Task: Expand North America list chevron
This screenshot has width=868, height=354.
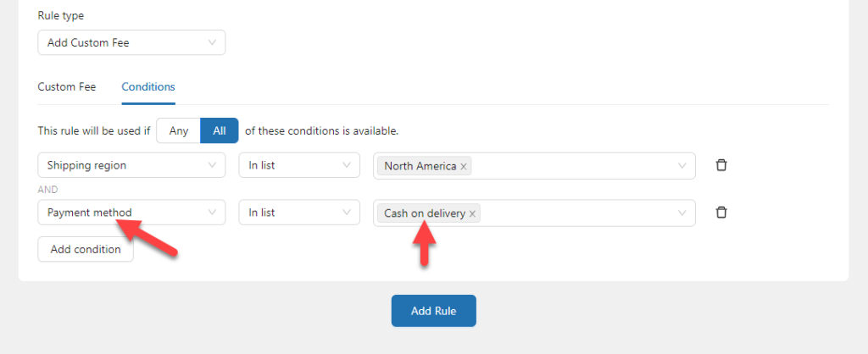Action: click(682, 165)
